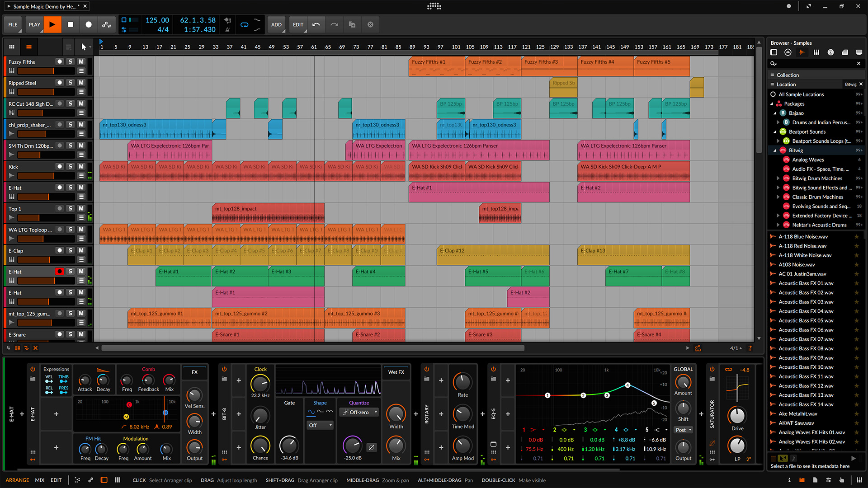
Task: Click the EDIT toolbar button
Action: [298, 25]
